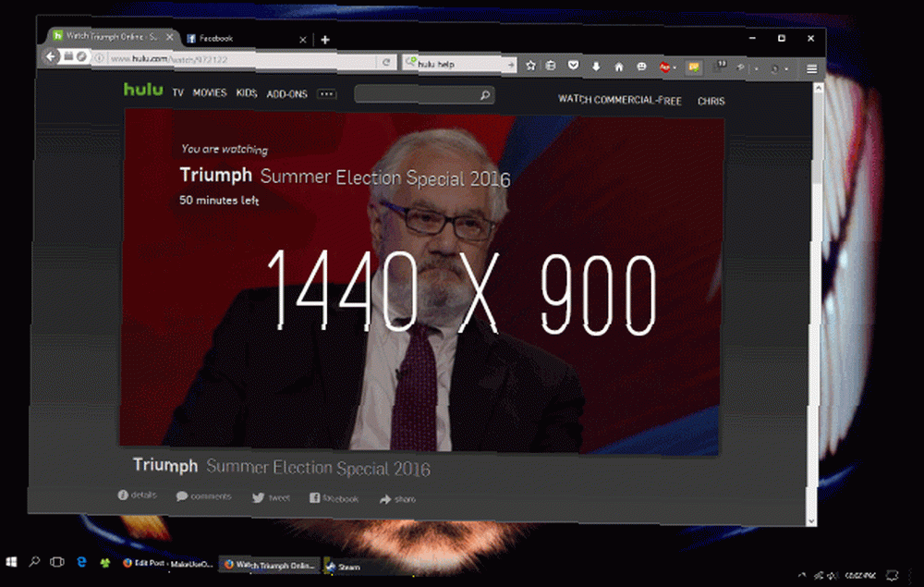The image size is (924, 587).
Task: Open Steam from the taskbar
Action: coord(343,567)
